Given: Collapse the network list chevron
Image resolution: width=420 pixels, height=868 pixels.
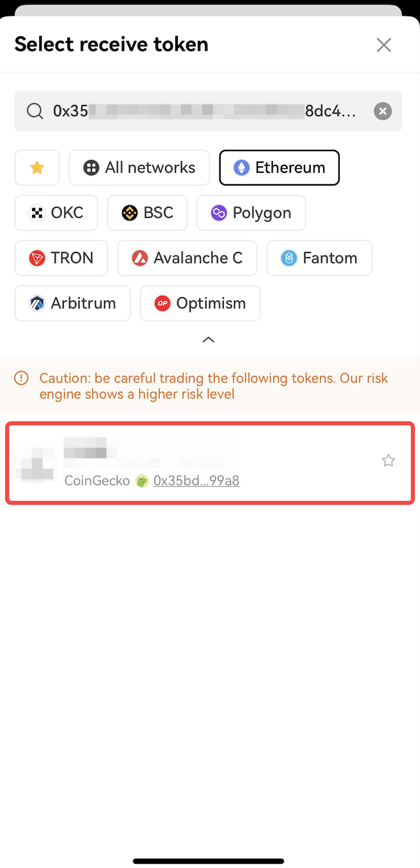Looking at the screenshot, I should click(x=208, y=340).
